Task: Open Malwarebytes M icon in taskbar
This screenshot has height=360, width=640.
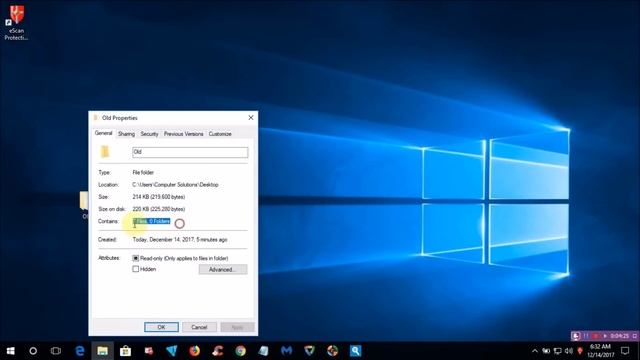Action: click(287, 351)
